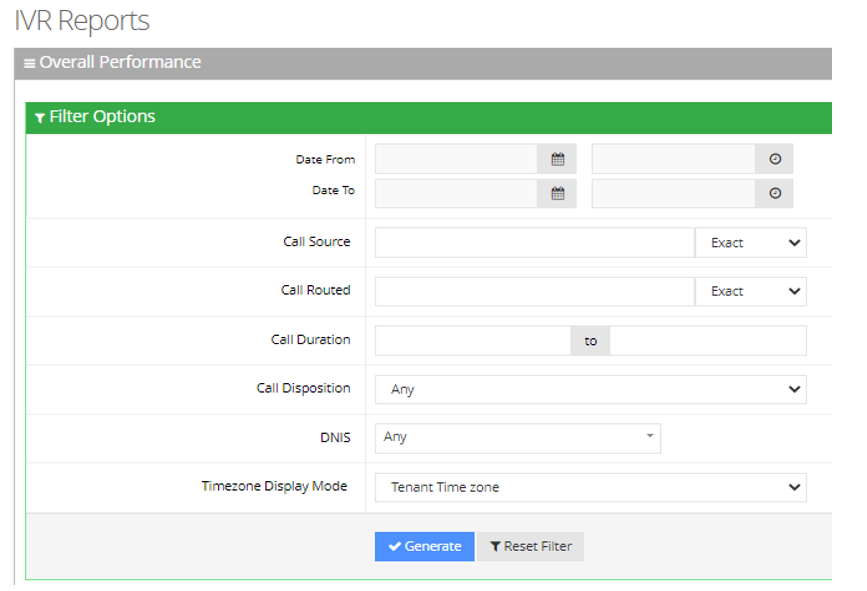Open the DNIS Any selector
Viewport: 867px width, 591px height.
tap(517, 437)
